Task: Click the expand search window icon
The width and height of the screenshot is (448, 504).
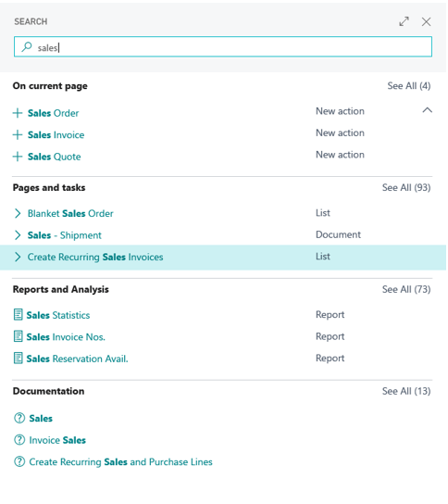Action: pyautogui.click(x=405, y=21)
